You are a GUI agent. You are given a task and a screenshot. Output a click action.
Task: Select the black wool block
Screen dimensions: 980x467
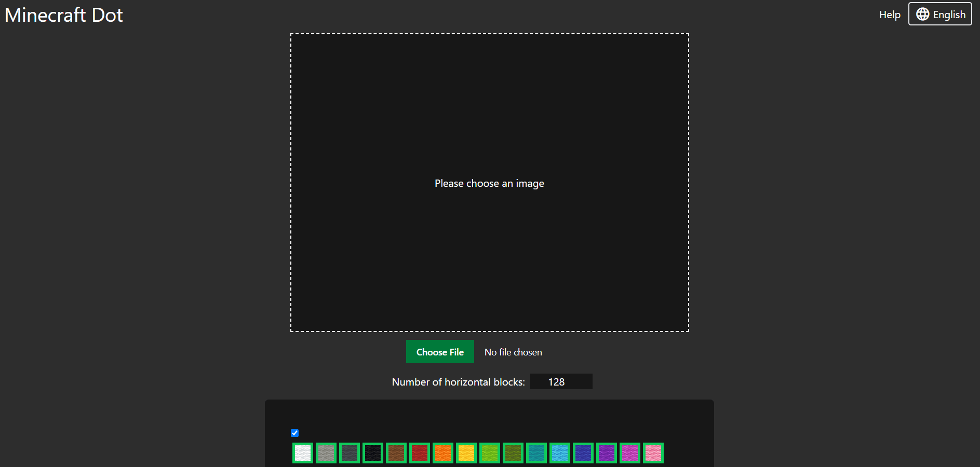[x=373, y=453]
